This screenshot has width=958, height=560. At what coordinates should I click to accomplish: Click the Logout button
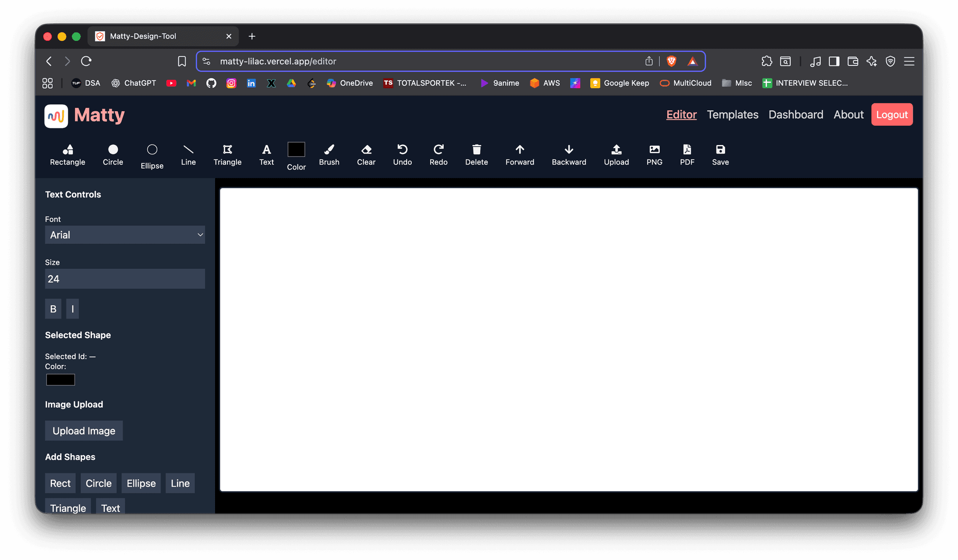click(892, 114)
